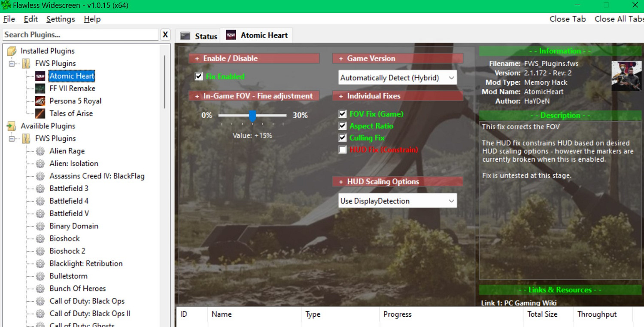This screenshot has width=644, height=327.
Task: Click the Close All Tabs button
Action: 619,19
